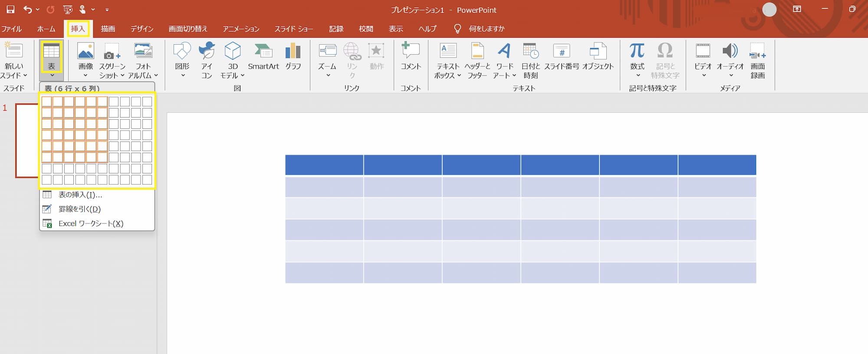
Task: Click the ビデオ icon
Action: (x=703, y=51)
